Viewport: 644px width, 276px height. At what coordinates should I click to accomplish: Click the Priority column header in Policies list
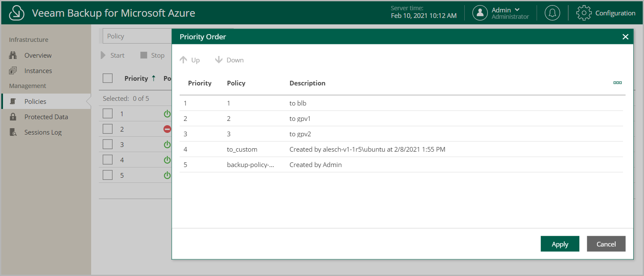point(136,78)
